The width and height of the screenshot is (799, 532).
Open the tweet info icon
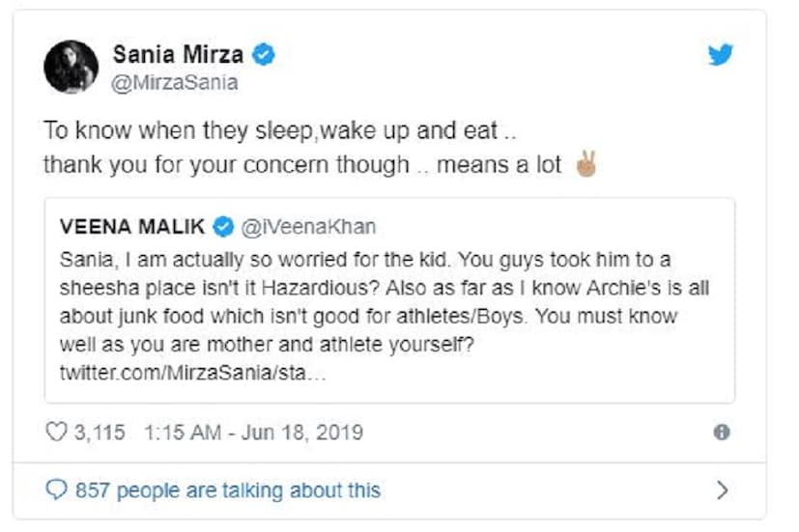(721, 433)
